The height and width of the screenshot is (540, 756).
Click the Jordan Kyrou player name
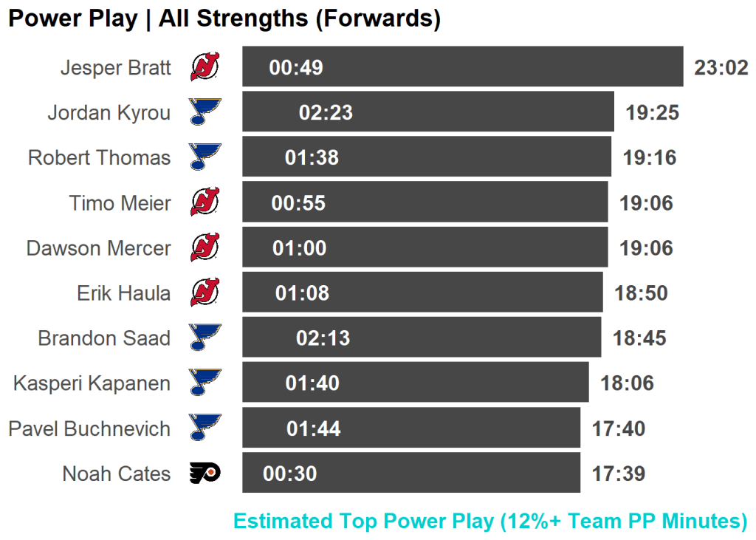tap(109, 112)
